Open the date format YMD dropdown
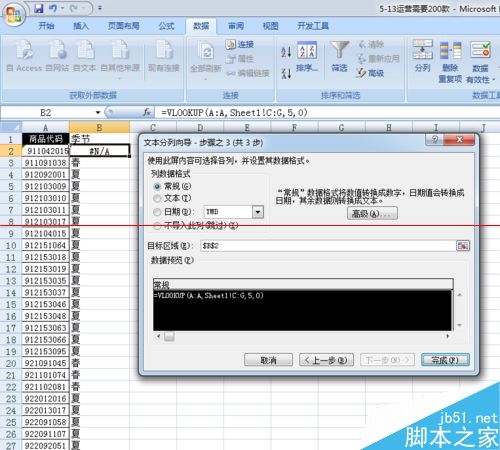This screenshot has height=450, width=500. click(x=258, y=212)
